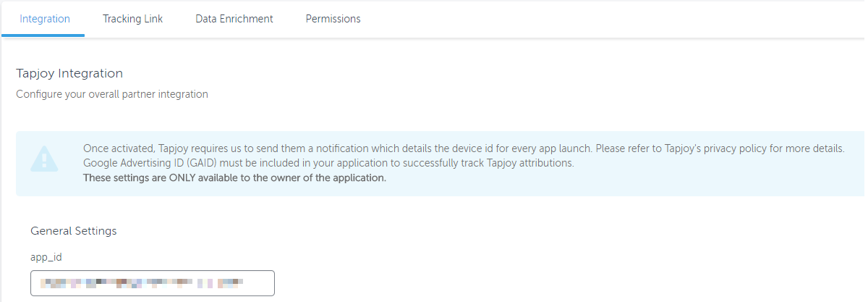Click empty space at right end of app_id field
The width and height of the screenshot is (868, 302).
pyautogui.click(x=259, y=283)
